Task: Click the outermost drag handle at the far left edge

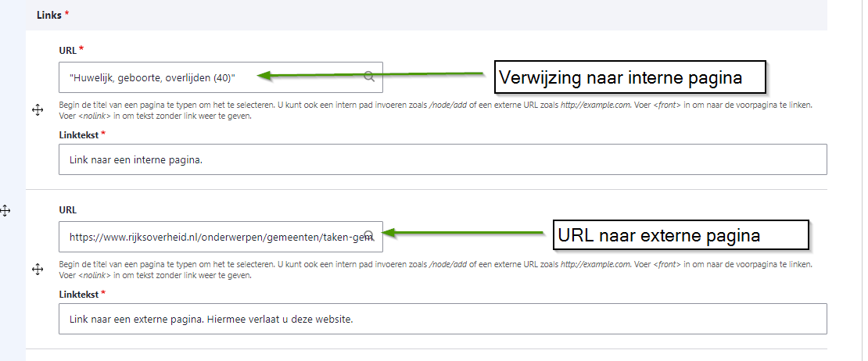Action: pyautogui.click(x=5, y=210)
